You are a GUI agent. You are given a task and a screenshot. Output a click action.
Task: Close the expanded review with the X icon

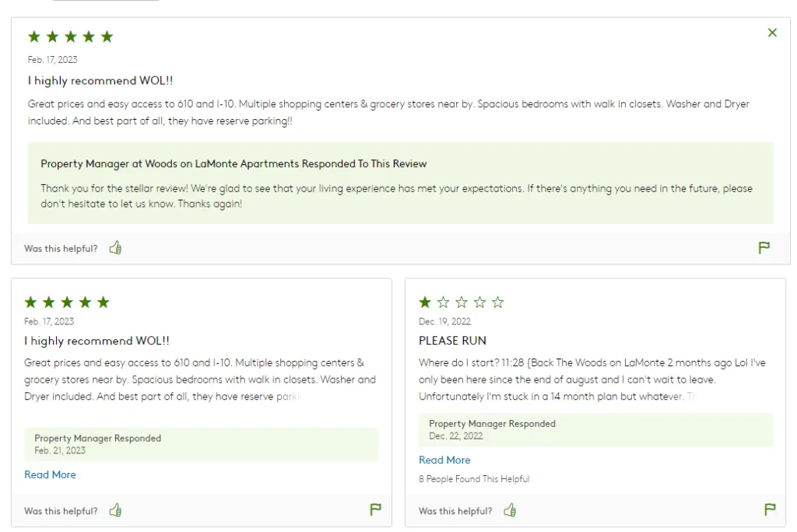772,33
